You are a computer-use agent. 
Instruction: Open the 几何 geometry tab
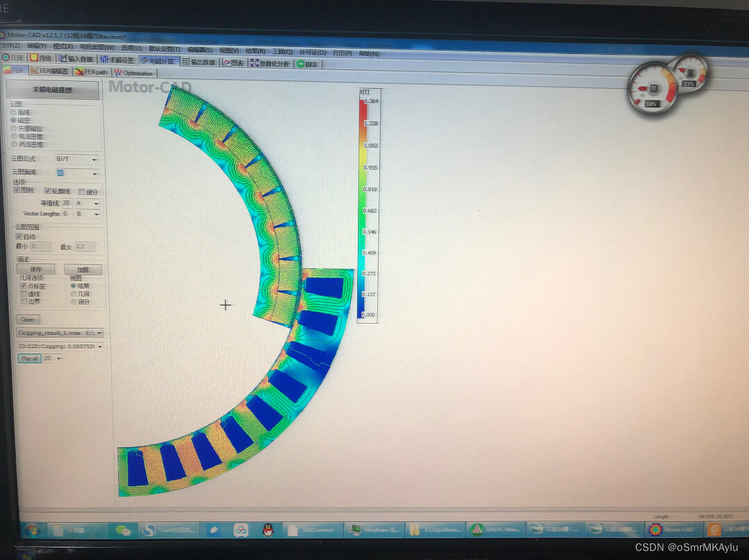coord(13,58)
